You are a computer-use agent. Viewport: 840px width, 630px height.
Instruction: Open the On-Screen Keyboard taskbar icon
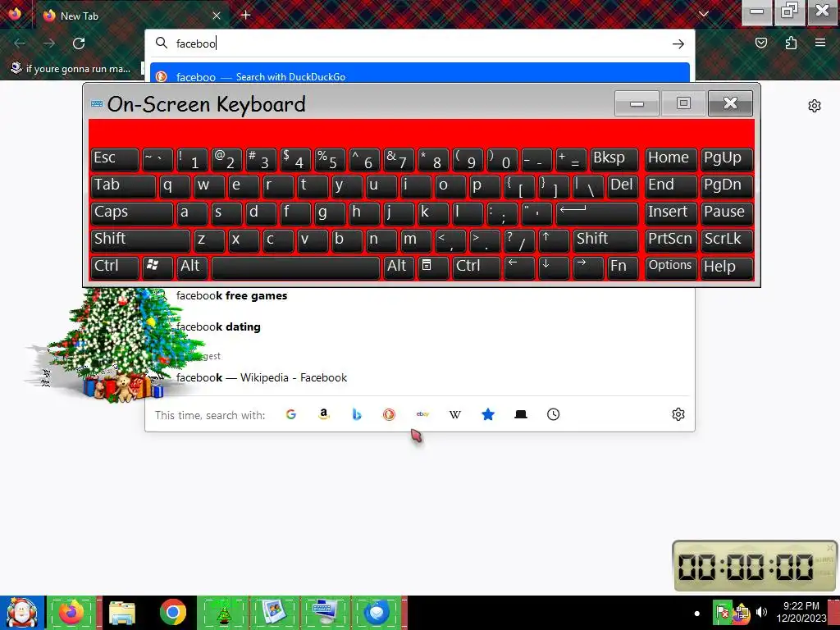tap(325, 613)
